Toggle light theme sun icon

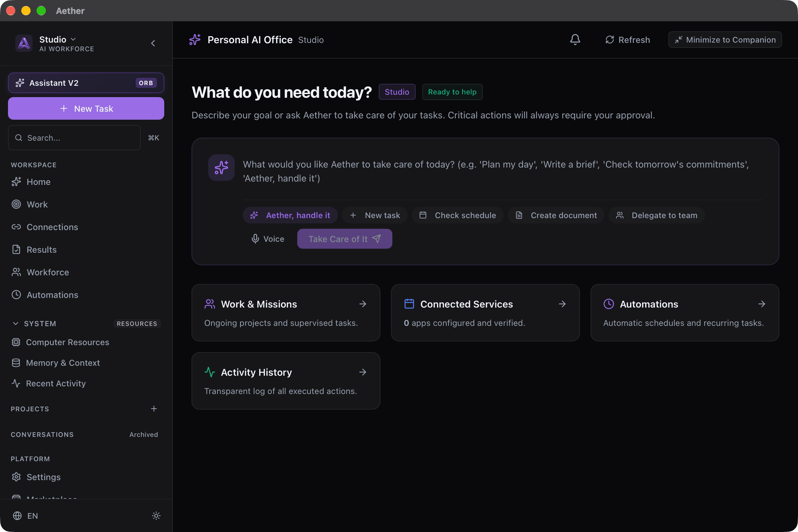(x=156, y=516)
